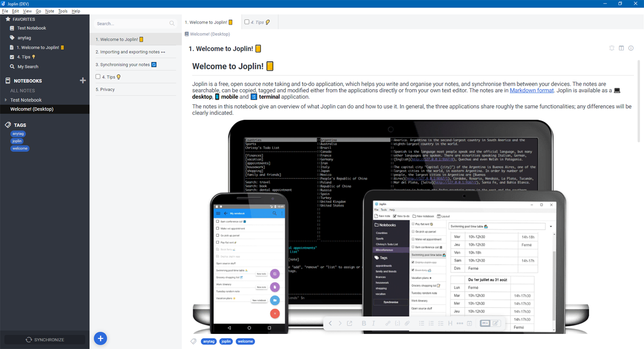Check the 4. Tips to-do in note list
Viewport: 644px width, 349px height.
click(98, 77)
